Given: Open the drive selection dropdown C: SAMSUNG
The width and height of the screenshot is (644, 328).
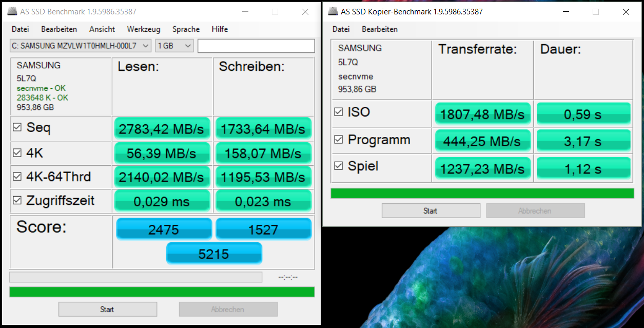Looking at the screenshot, I should tap(81, 46).
